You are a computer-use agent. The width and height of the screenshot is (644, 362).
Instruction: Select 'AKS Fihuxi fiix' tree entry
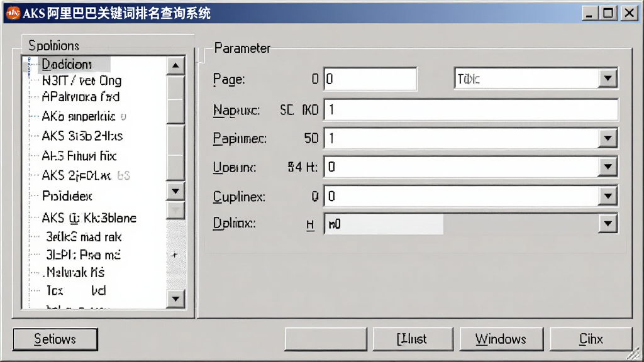coord(79,156)
